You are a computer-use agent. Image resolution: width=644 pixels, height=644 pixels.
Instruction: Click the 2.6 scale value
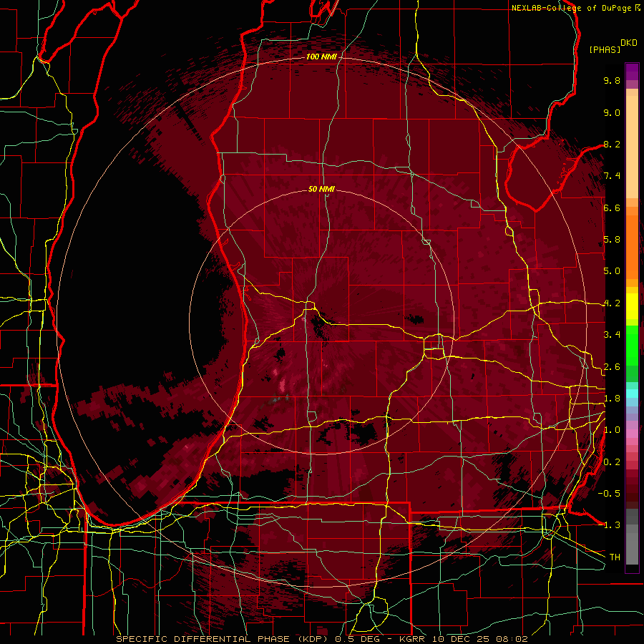click(612, 367)
